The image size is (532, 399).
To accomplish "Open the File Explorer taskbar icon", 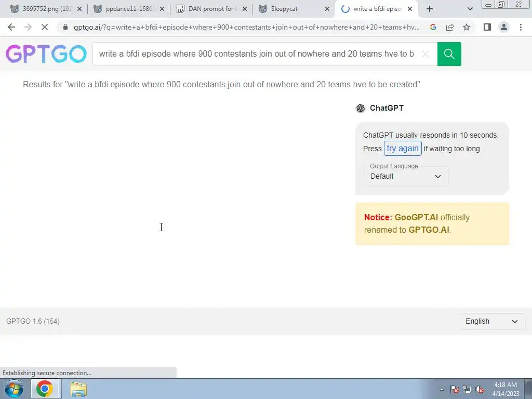I will [78, 390].
